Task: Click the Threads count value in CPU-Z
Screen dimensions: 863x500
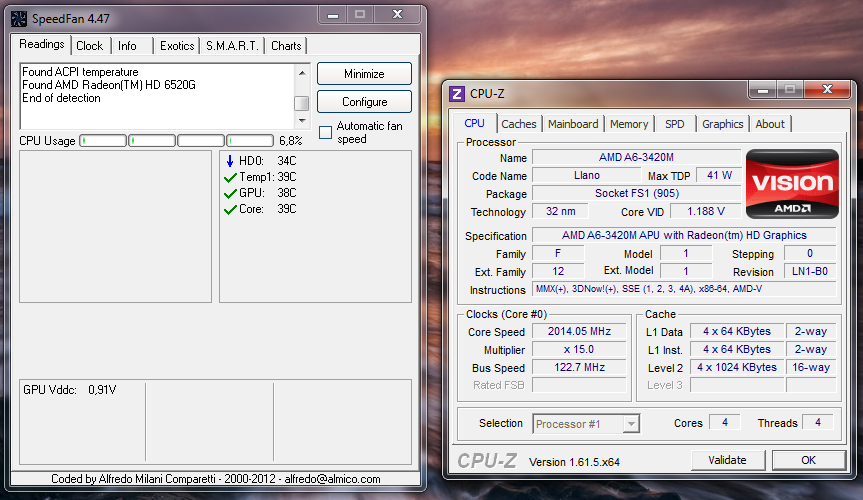Action: pos(818,422)
